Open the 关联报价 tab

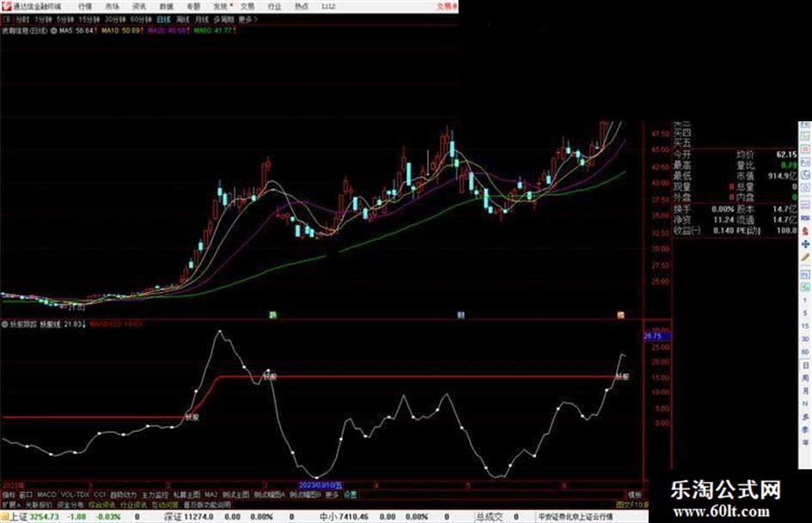(x=39, y=504)
